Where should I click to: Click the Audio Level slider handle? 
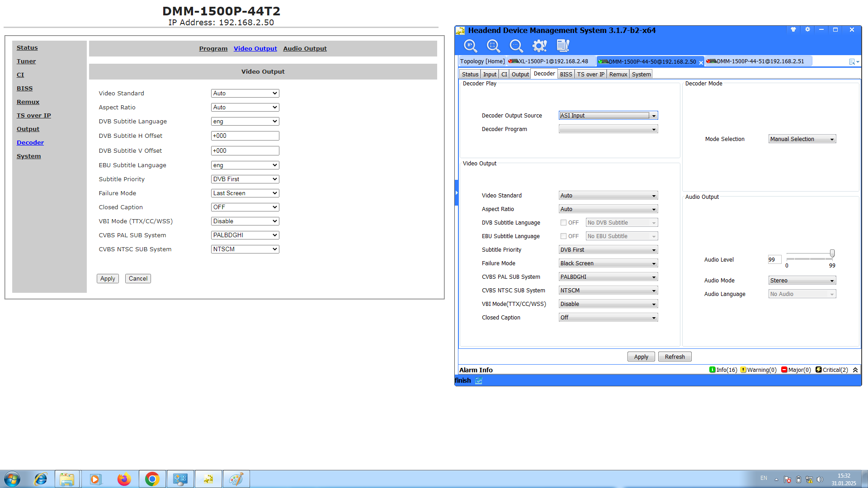click(832, 253)
